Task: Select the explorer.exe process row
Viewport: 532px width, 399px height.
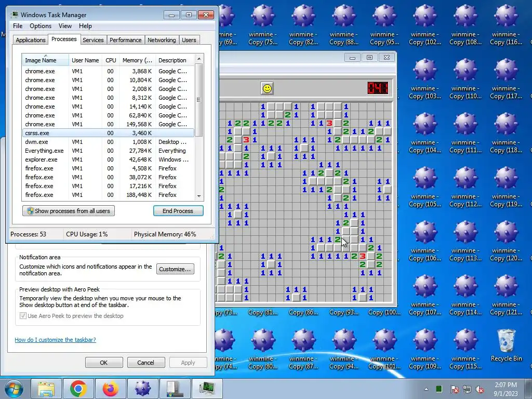Action: coord(108,159)
